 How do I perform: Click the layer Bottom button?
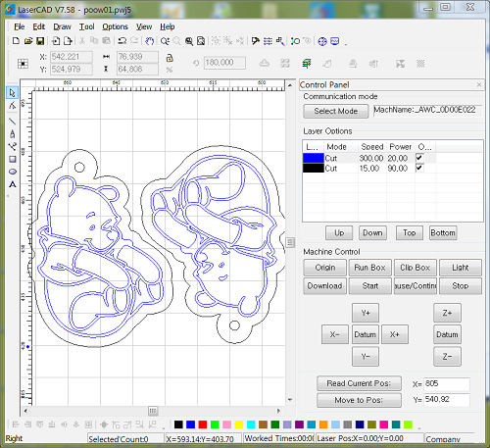[443, 232]
